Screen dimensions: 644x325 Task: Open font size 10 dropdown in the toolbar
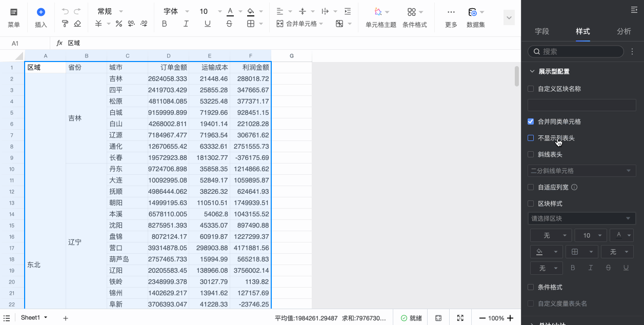[210, 11]
